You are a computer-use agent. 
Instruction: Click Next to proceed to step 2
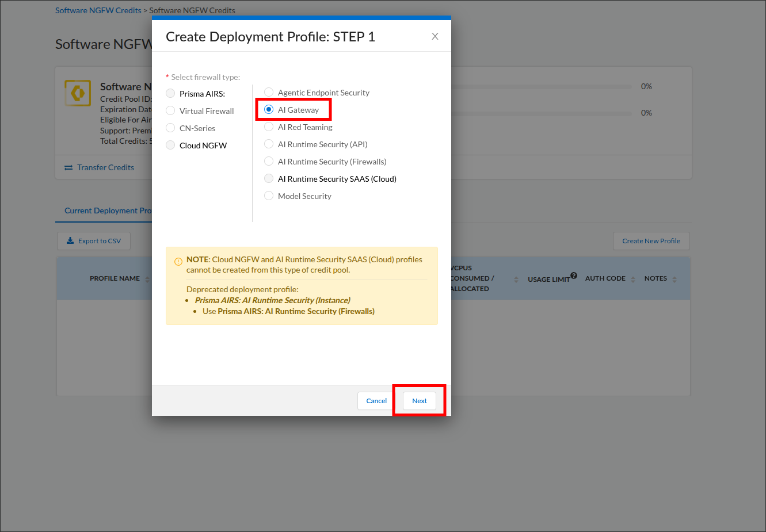[420, 401]
